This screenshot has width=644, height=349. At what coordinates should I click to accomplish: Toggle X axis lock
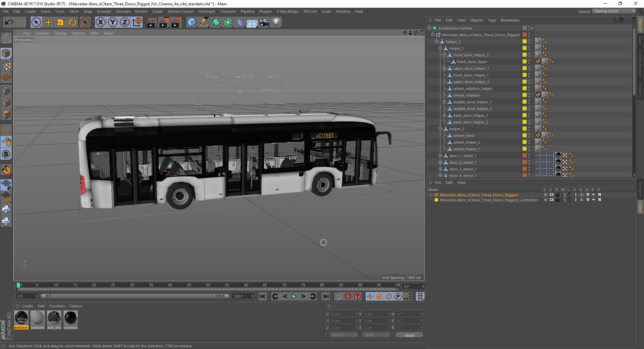(100, 22)
